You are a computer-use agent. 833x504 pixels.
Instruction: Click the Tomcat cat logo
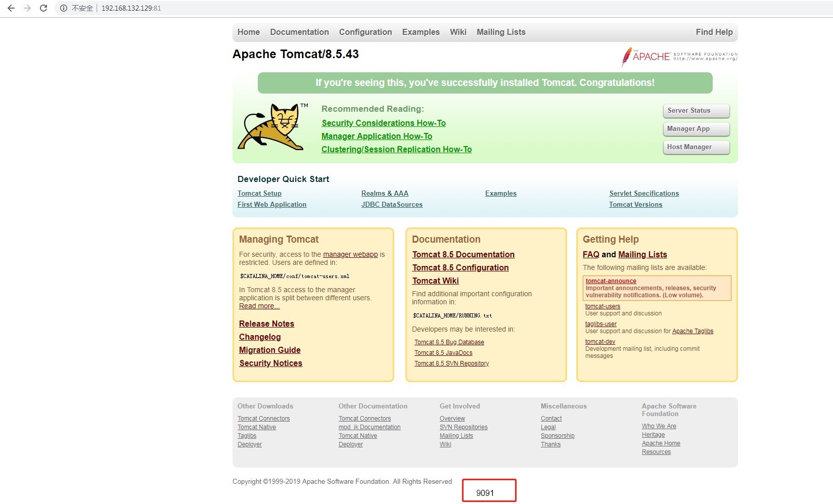point(273,126)
